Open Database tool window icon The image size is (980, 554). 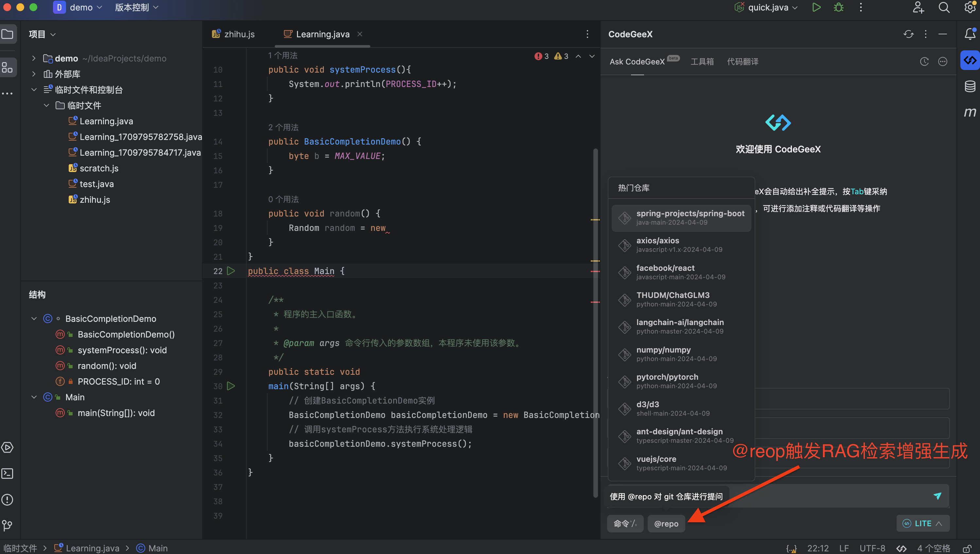(970, 86)
